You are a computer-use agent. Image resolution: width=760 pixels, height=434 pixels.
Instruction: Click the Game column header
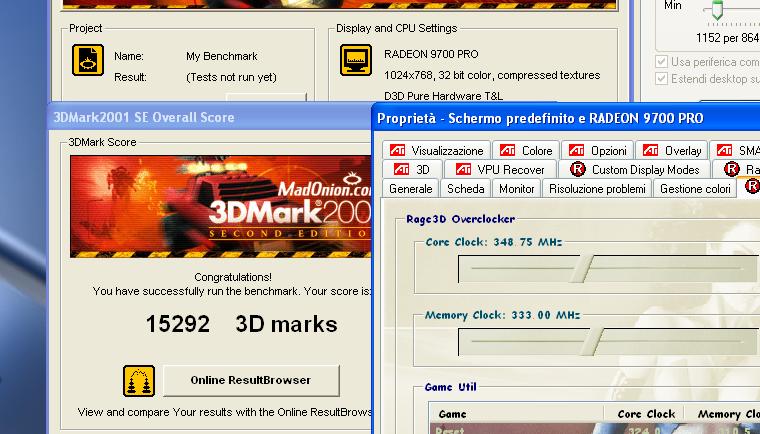[517, 414]
